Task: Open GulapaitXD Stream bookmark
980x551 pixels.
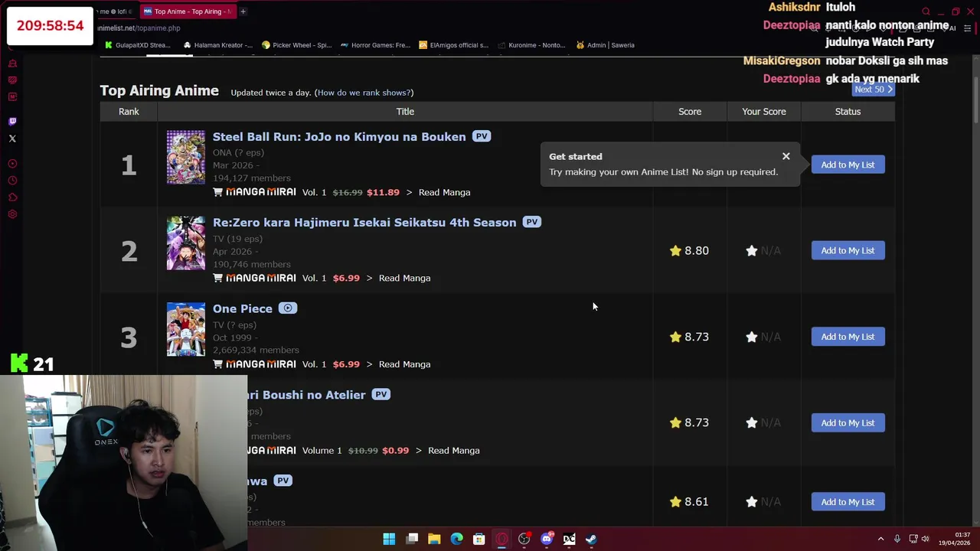Action: 138,45
